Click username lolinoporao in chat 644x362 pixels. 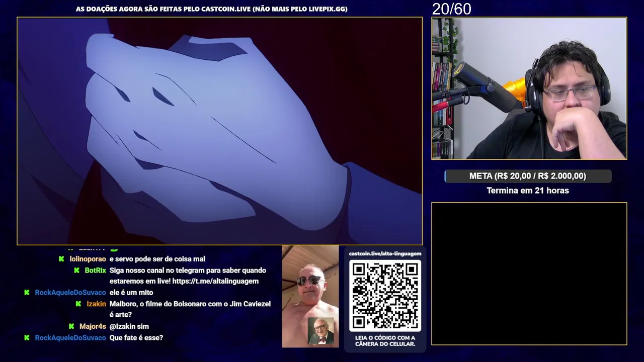click(88, 259)
